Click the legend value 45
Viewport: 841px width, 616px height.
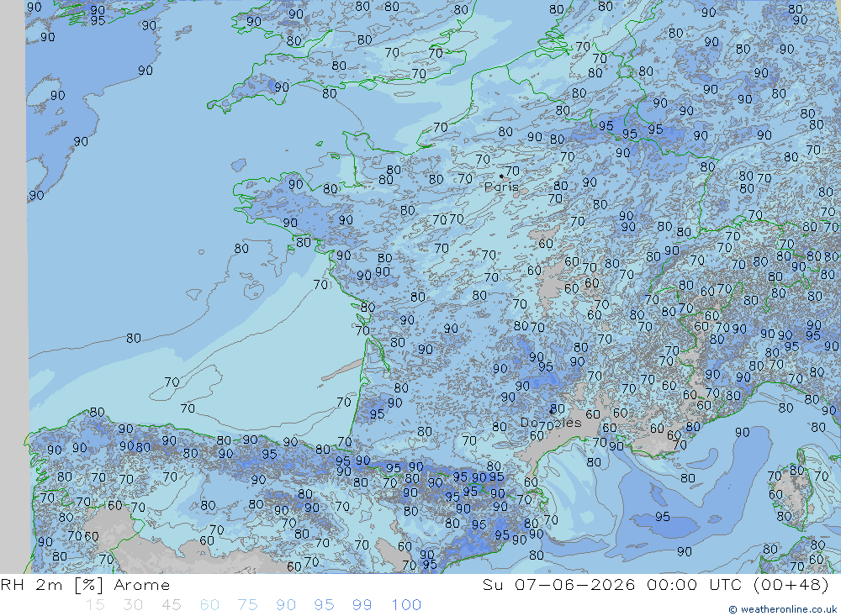coord(171,605)
